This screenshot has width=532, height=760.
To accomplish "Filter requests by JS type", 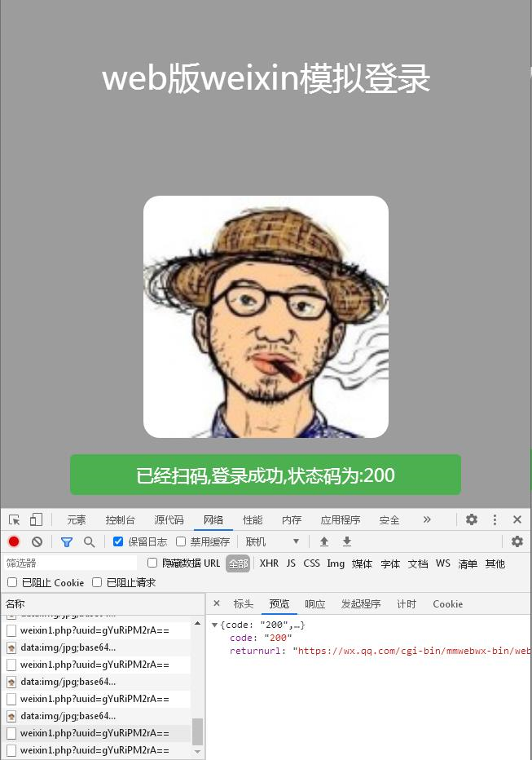I will pos(291,563).
